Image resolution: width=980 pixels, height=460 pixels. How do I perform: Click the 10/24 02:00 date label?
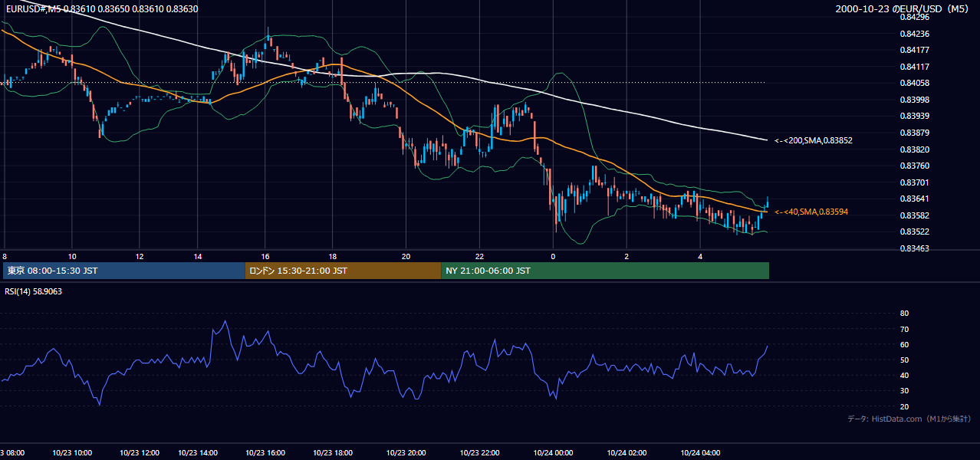626,453
